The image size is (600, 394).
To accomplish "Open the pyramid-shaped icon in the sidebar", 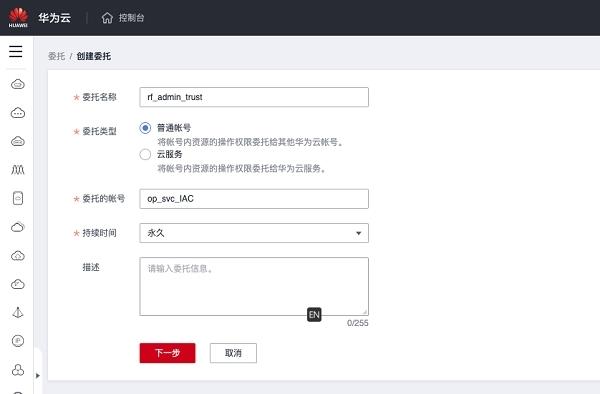I will tap(18, 313).
